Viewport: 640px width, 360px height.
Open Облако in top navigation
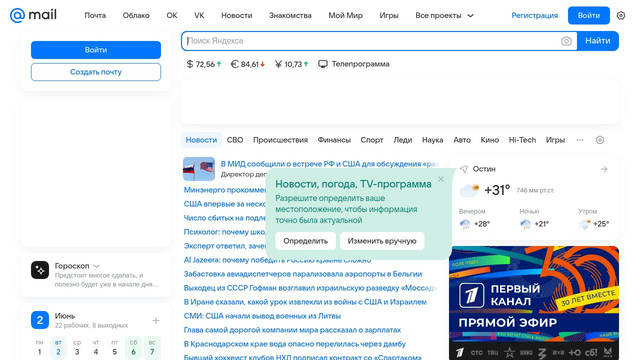136,16
